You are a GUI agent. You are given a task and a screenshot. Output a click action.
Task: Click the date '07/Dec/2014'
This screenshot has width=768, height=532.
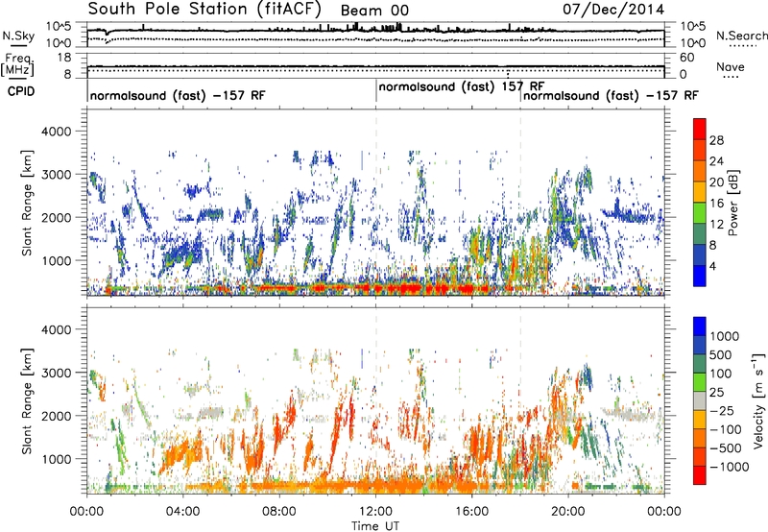click(613, 9)
